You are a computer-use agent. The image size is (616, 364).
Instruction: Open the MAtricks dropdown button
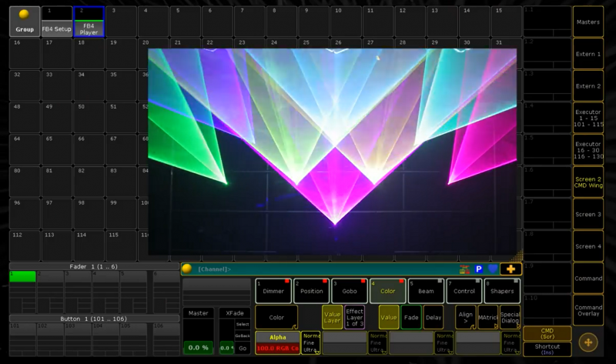click(487, 316)
